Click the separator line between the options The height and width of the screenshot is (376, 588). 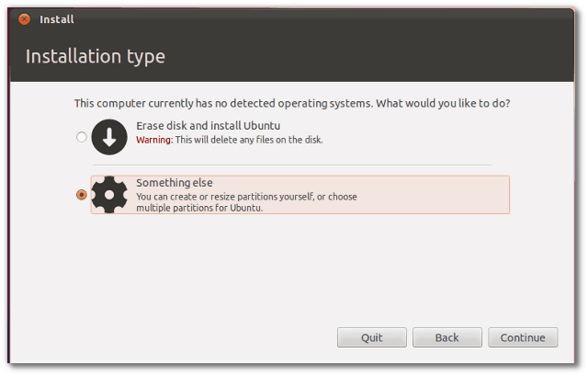coord(292,165)
